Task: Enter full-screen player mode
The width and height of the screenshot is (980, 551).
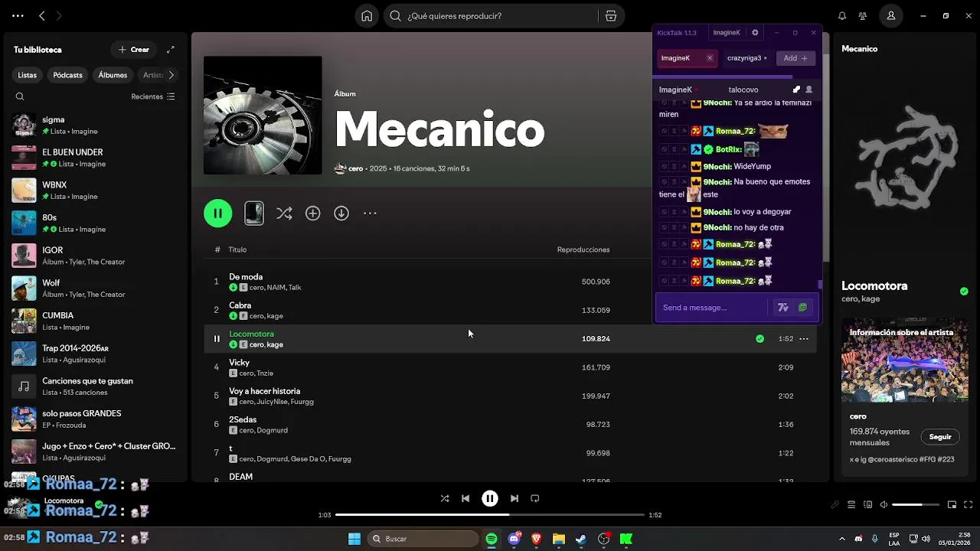Action: pyautogui.click(x=969, y=505)
